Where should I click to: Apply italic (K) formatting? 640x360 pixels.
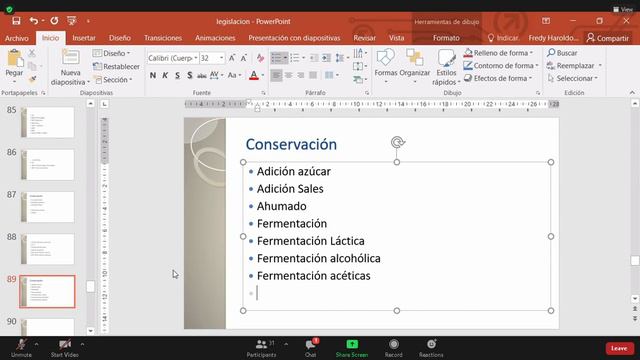tap(165, 75)
